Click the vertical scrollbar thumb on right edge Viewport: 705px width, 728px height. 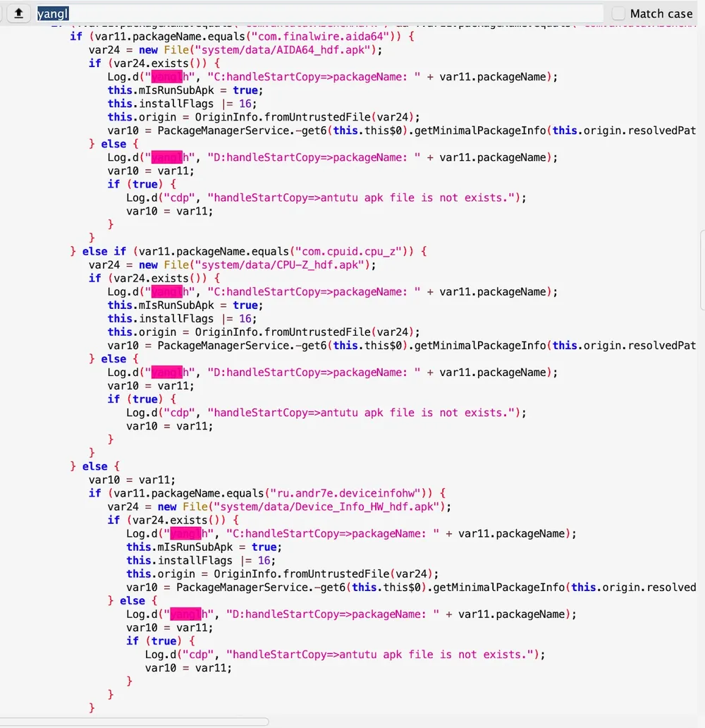(702, 269)
